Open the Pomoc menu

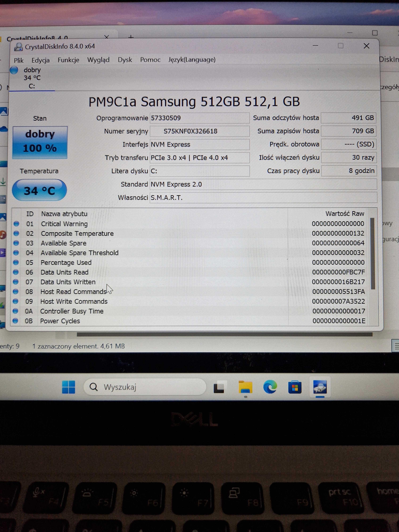click(x=150, y=60)
